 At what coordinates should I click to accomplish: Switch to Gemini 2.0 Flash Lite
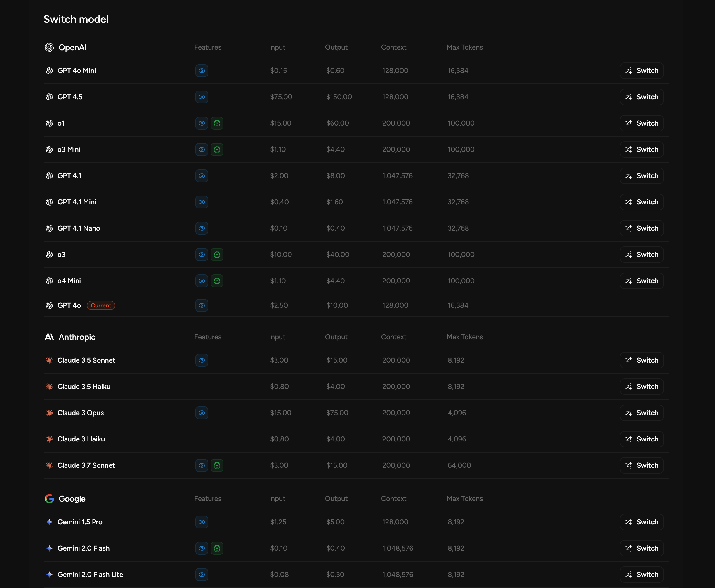click(x=641, y=575)
